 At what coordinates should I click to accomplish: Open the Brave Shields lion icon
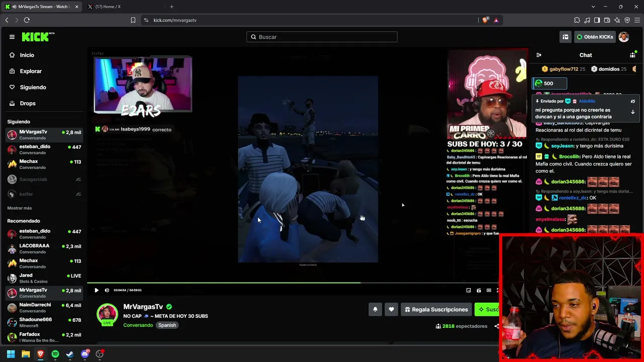click(485, 20)
